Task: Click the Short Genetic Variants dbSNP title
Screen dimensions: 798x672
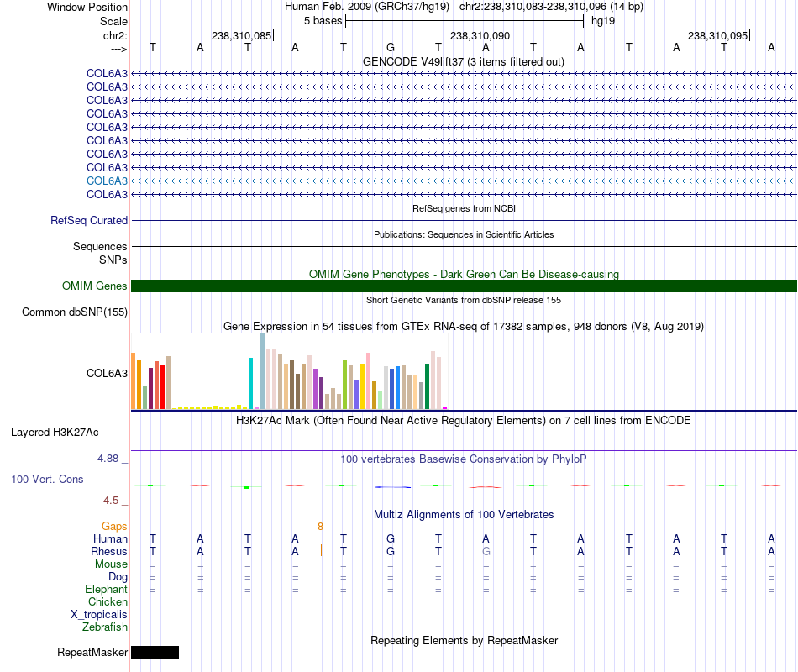Action: [464, 300]
